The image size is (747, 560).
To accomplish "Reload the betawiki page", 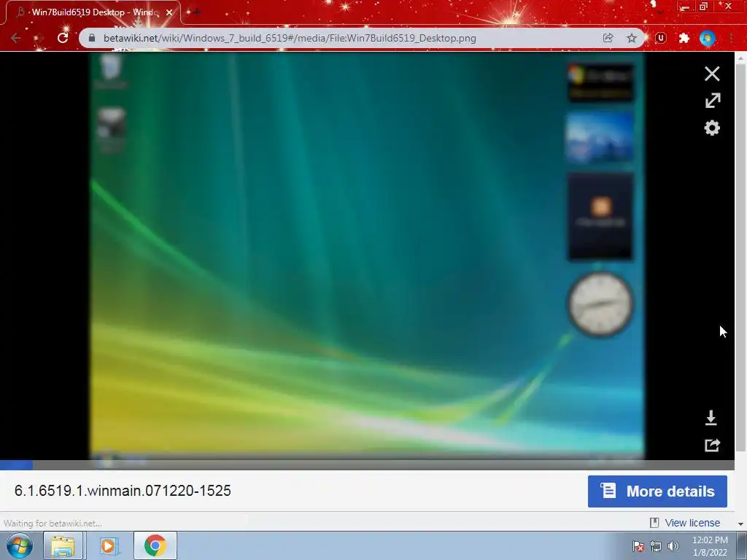I will coord(63,38).
